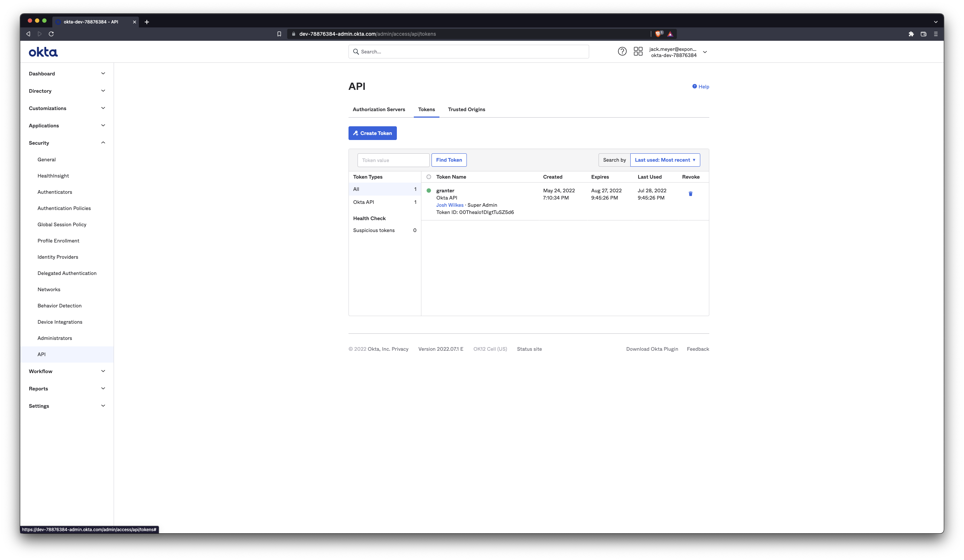Open Brave Shields icon

coord(658,34)
